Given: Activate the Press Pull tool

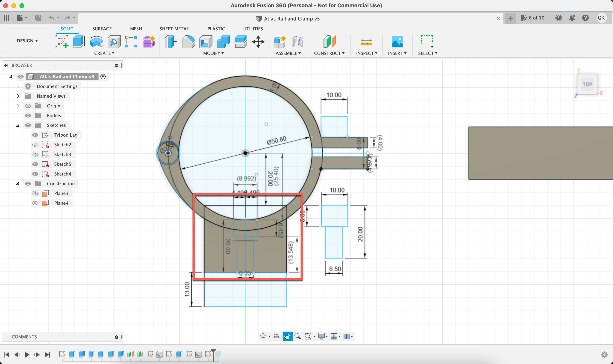Looking at the screenshot, I should [x=170, y=42].
